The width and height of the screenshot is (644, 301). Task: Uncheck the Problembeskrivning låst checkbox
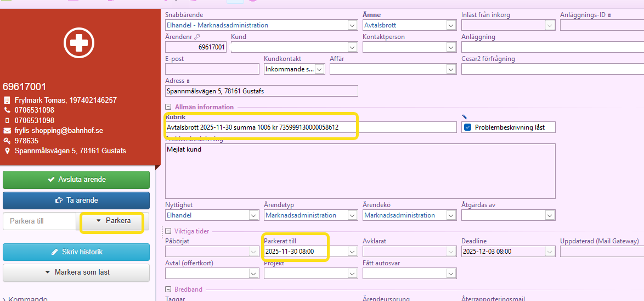[x=467, y=127]
